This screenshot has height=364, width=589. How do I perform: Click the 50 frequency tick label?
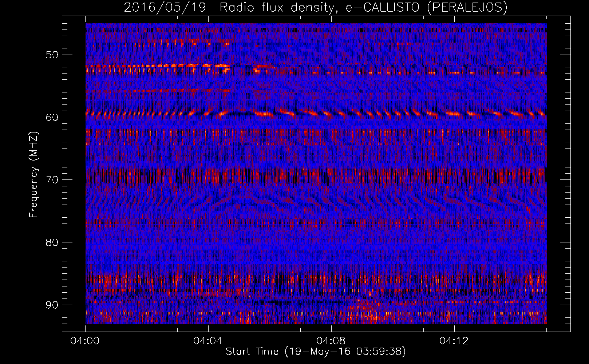pyautogui.click(x=52, y=55)
